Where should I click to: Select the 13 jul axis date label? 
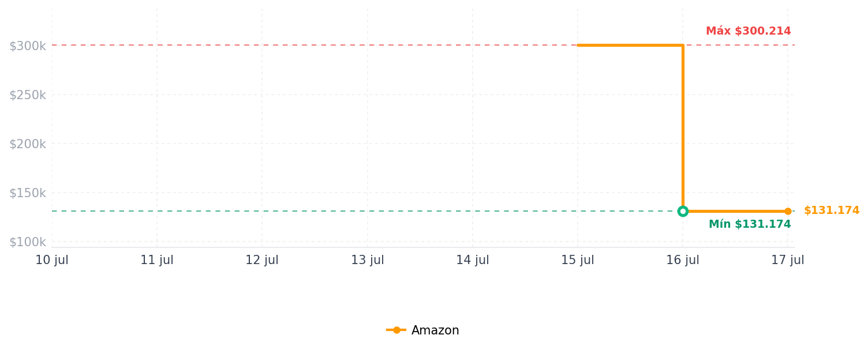pos(367,260)
